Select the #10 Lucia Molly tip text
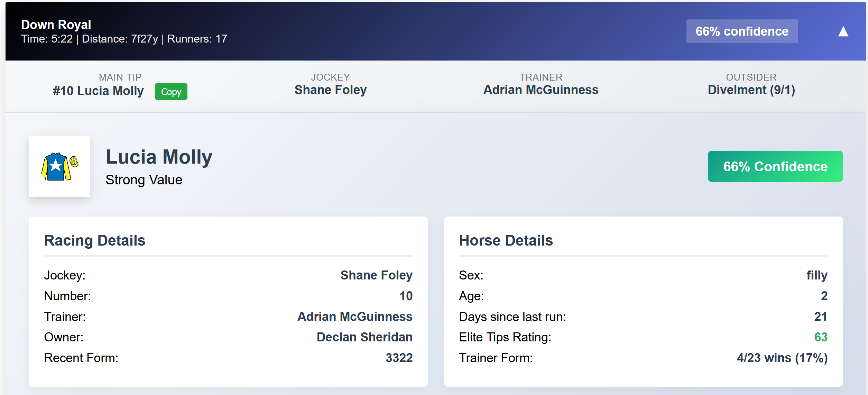 point(98,91)
